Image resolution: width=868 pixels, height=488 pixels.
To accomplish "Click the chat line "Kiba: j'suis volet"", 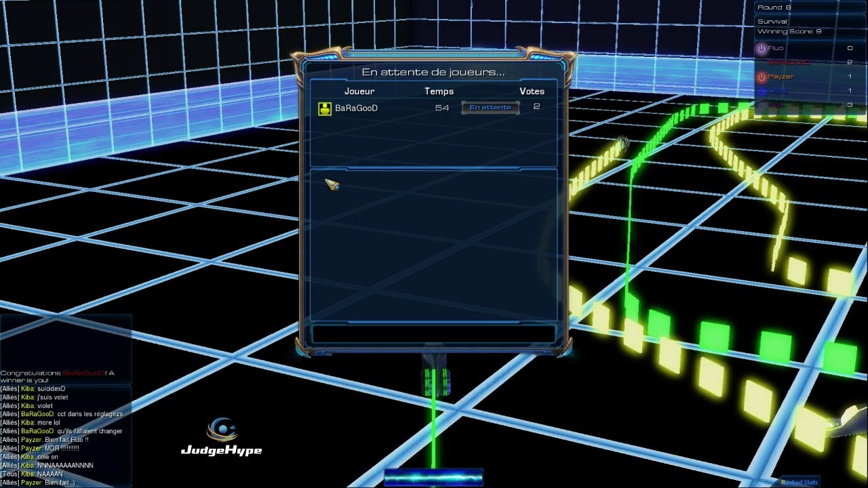I will (34, 397).
